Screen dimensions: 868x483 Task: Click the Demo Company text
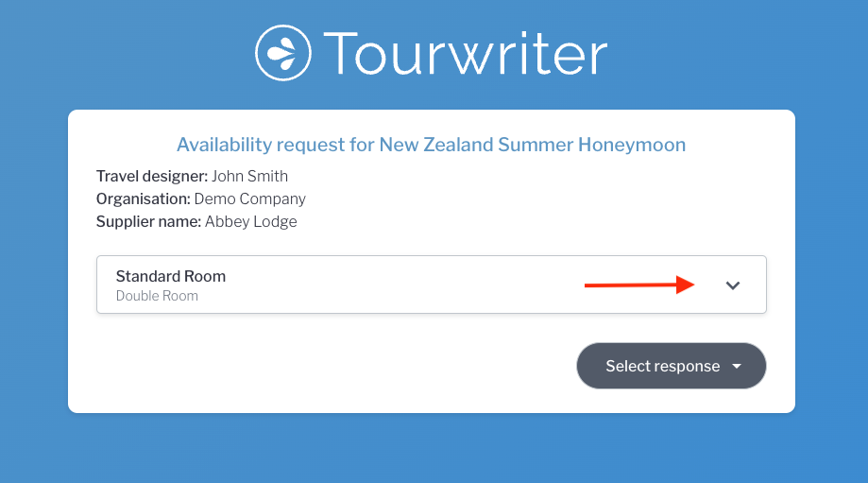(x=249, y=198)
